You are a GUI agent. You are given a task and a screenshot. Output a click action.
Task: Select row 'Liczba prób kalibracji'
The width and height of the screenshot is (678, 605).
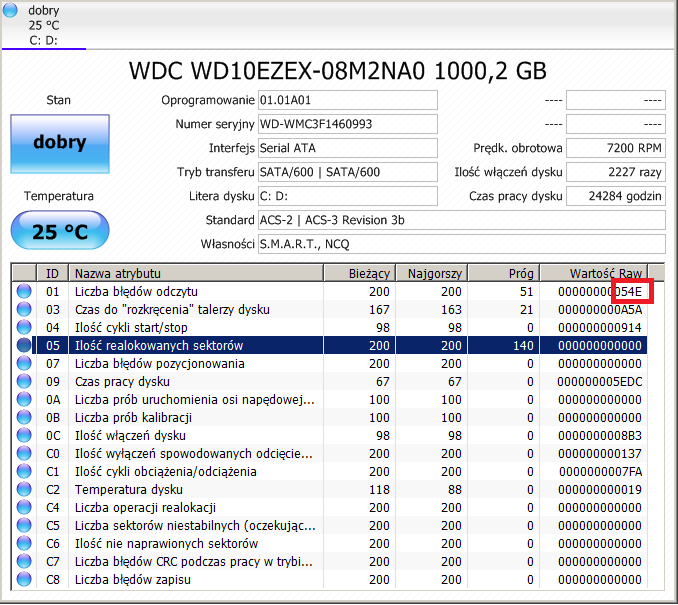[329, 418]
